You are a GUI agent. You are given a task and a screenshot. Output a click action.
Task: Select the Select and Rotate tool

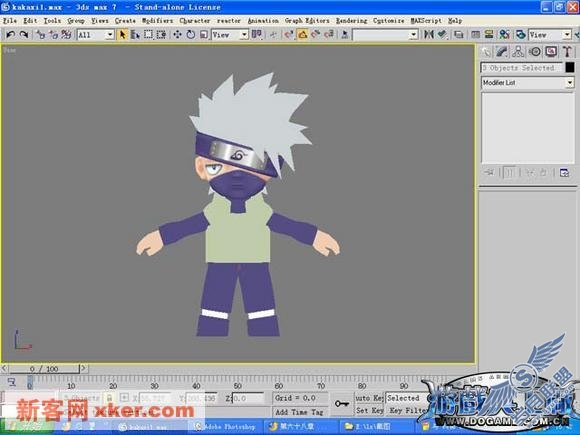(190, 35)
